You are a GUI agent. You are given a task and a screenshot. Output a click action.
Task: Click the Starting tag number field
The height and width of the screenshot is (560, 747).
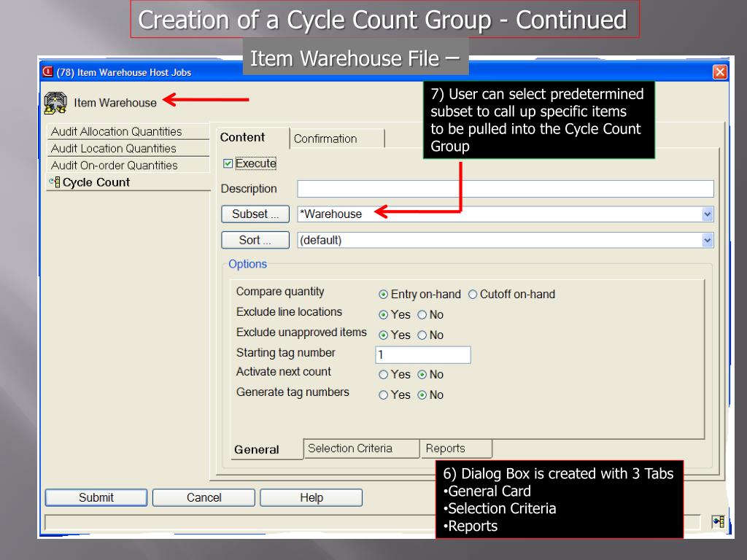tap(423, 355)
